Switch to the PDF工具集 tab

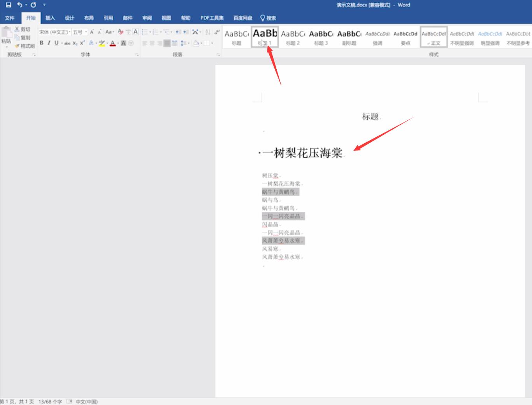point(212,18)
